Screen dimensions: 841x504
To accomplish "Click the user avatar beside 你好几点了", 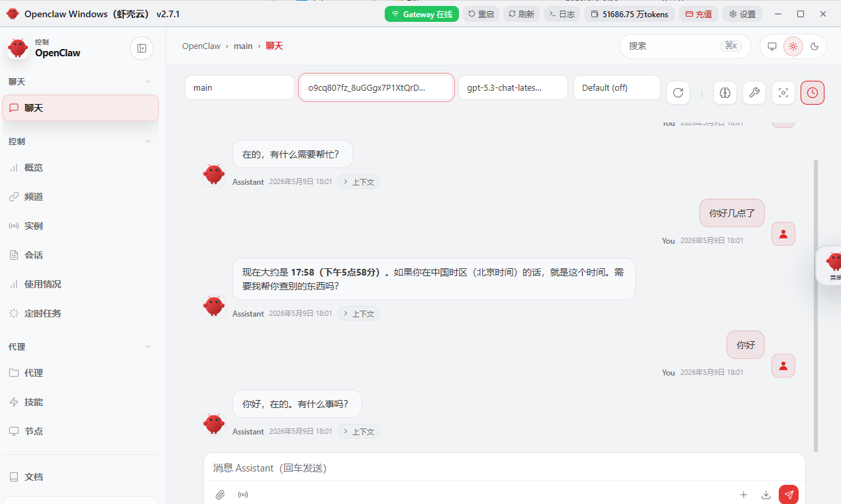I will tap(783, 234).
